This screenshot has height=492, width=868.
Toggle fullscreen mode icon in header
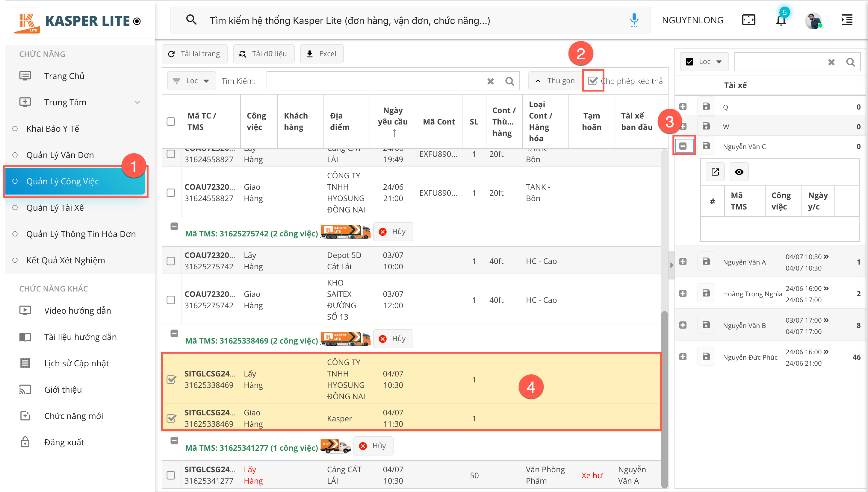(748, 20)
